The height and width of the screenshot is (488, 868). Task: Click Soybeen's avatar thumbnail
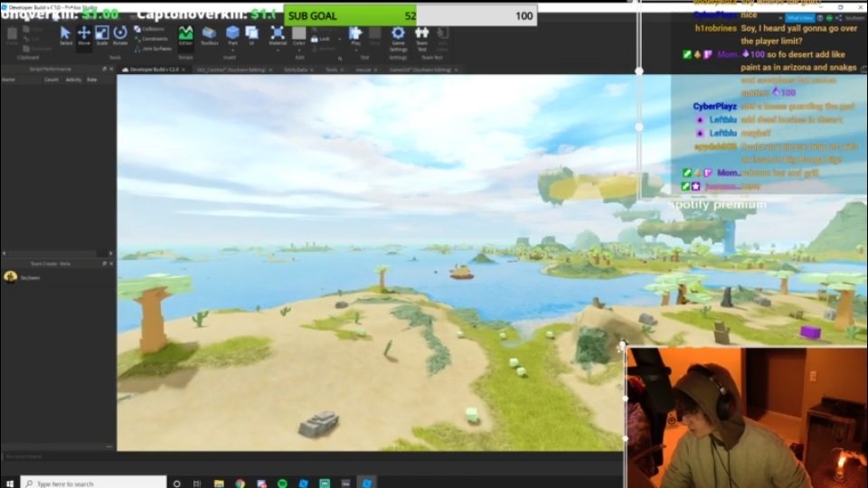coord(10,277)
